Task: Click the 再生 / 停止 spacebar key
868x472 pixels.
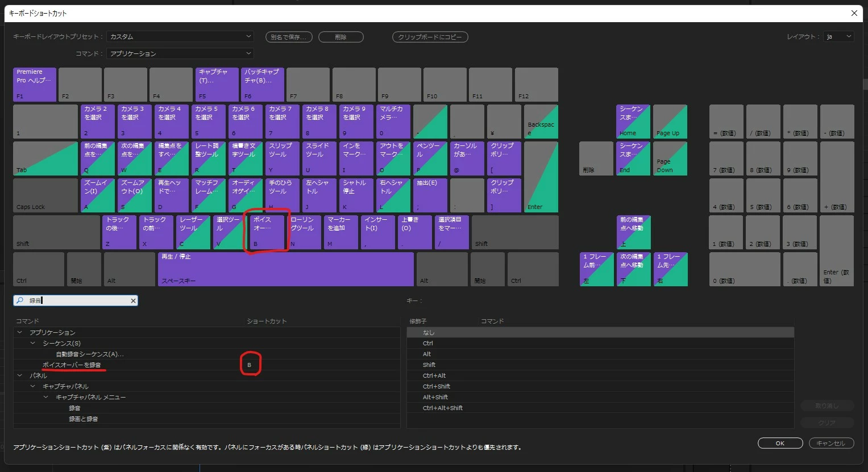Action: 286,269
